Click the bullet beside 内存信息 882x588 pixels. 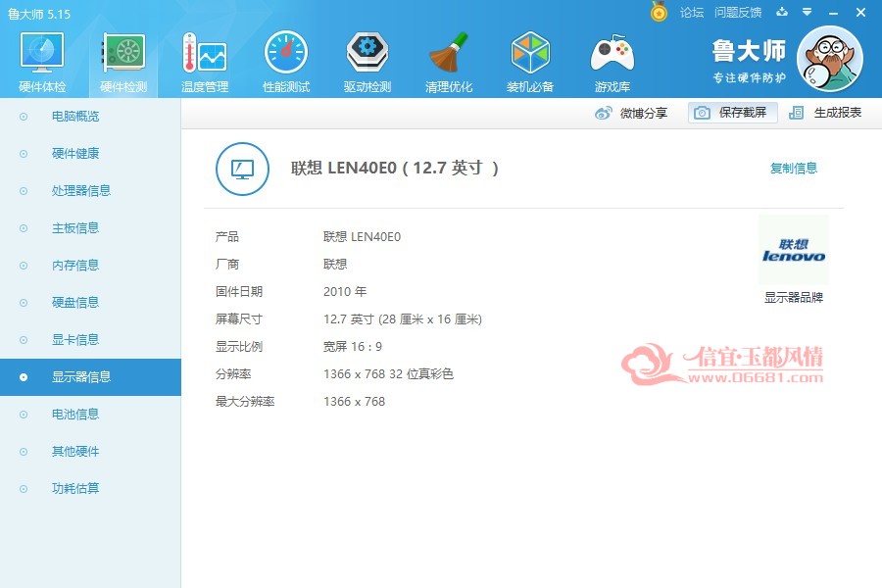click(x=24, y=266)
